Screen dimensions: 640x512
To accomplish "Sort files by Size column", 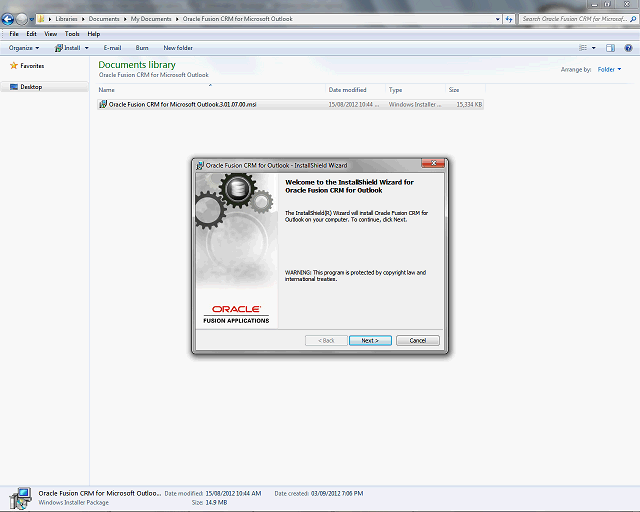I will [x=465, y=90].
